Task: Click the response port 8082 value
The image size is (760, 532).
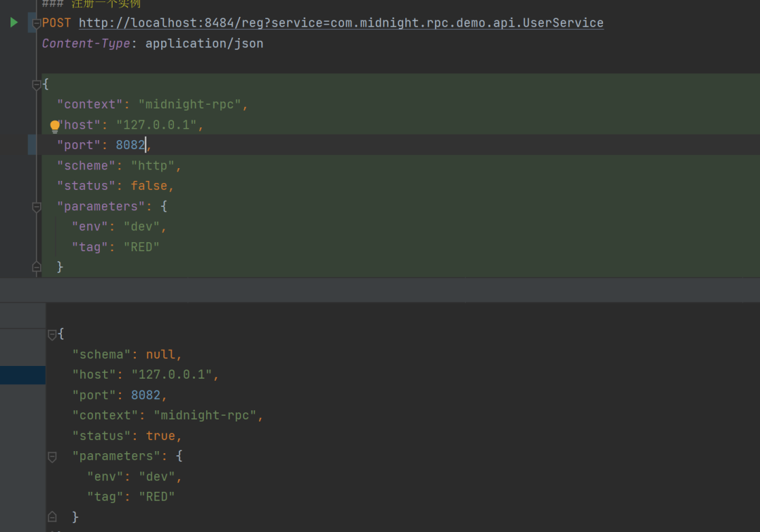Action: tap(146, 395)
